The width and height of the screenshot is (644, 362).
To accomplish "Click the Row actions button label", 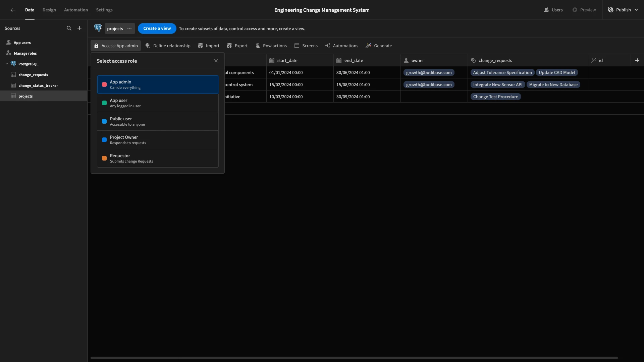I will (x=275, y=46).
